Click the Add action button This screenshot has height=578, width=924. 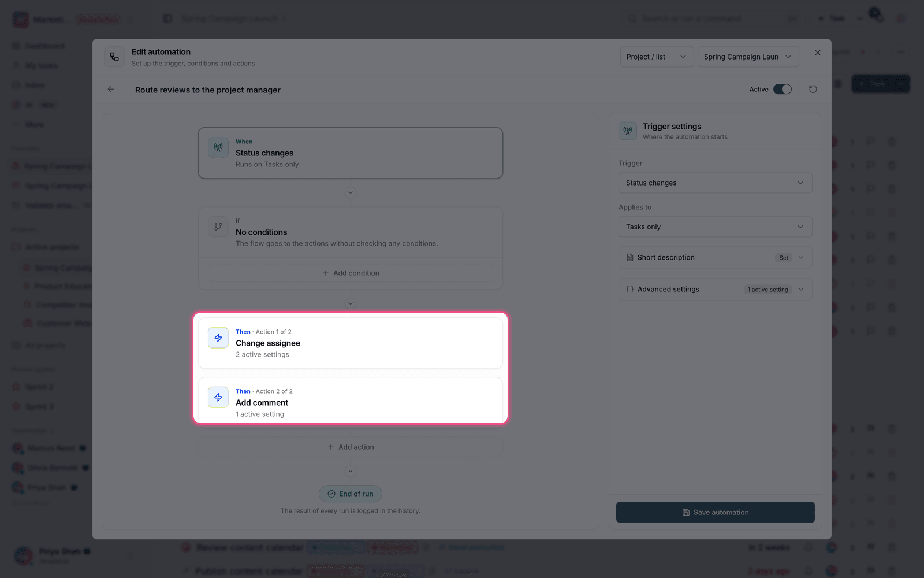tap(351, 447)
